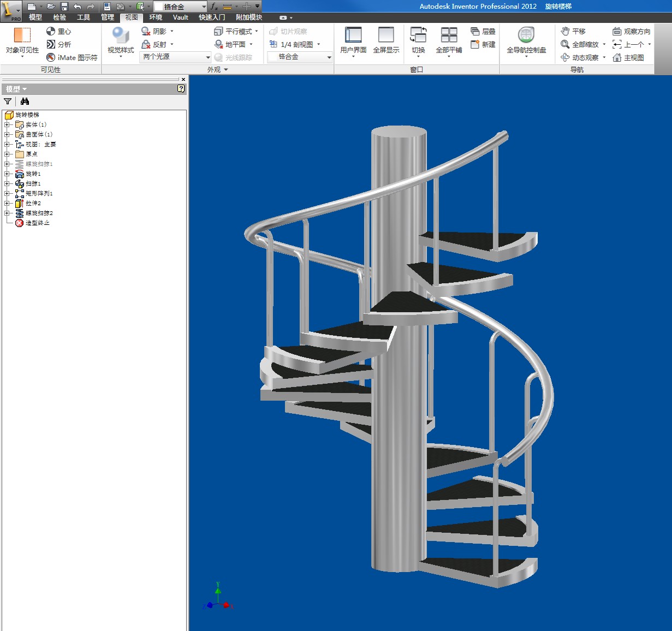
Task: Click the 全屏显示 button
Action: [x=386, y=40]
